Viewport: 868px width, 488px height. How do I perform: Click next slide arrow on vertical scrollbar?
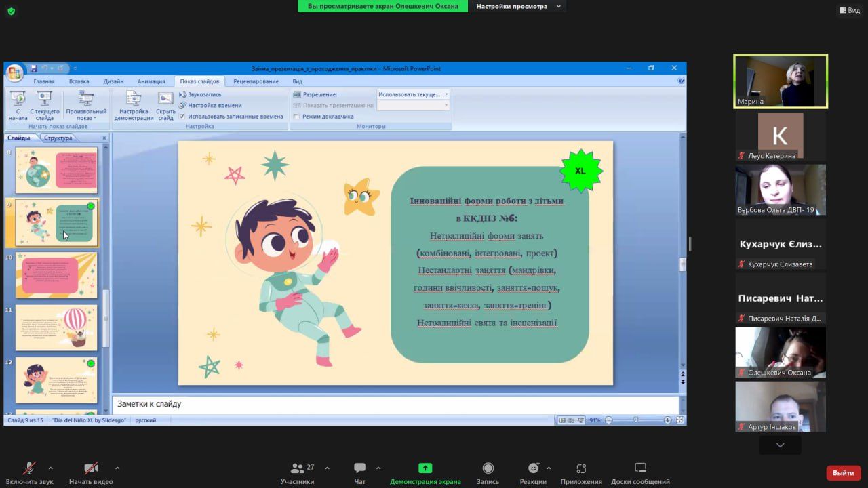(x=683, y=382)
